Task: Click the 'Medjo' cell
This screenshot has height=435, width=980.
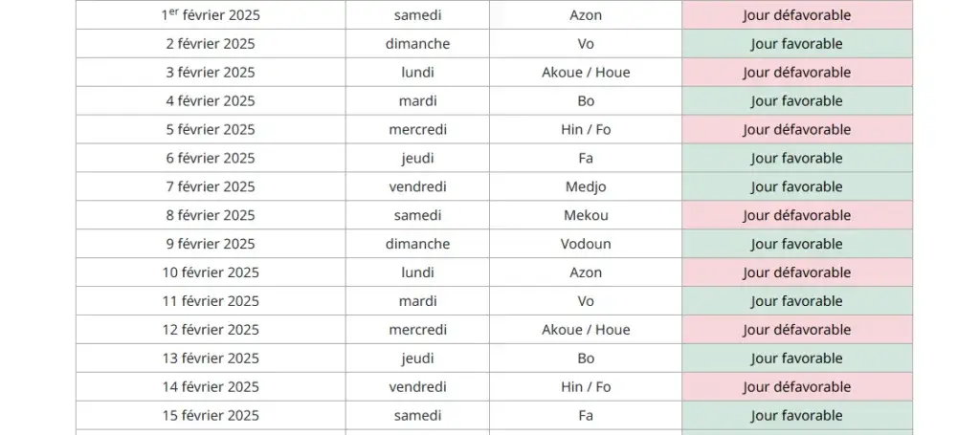Action: click(586, 187)
